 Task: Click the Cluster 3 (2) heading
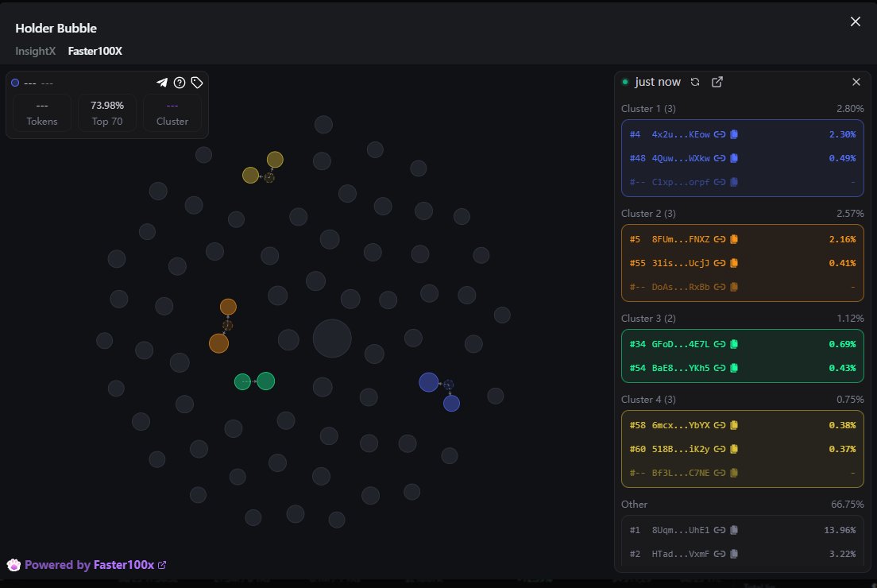[648, 319]
